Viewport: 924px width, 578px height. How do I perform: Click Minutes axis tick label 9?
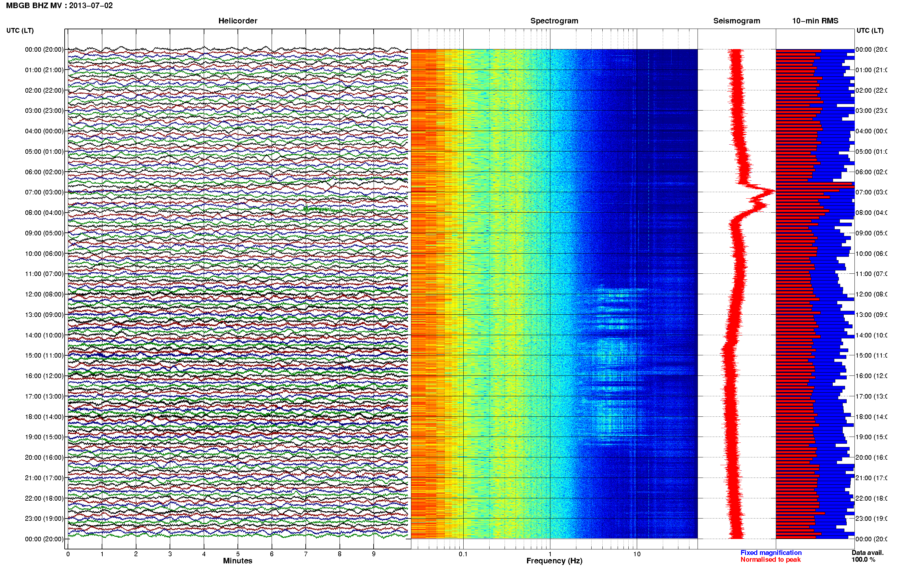[374, 554]
